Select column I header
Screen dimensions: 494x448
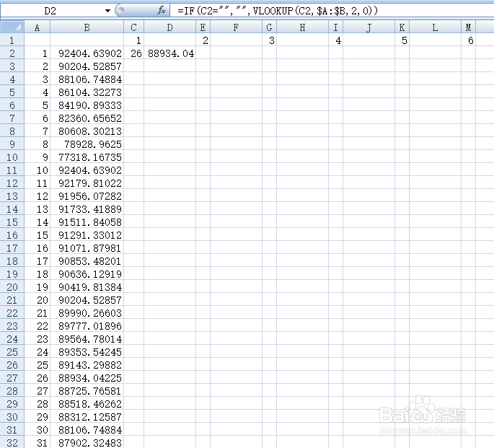[336, 27]
